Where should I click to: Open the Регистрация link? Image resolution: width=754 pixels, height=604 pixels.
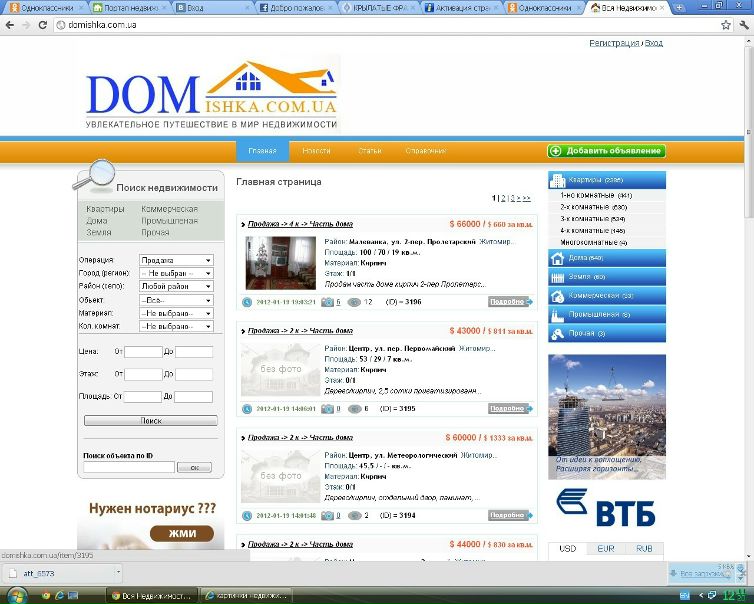[x=614, y=43]
